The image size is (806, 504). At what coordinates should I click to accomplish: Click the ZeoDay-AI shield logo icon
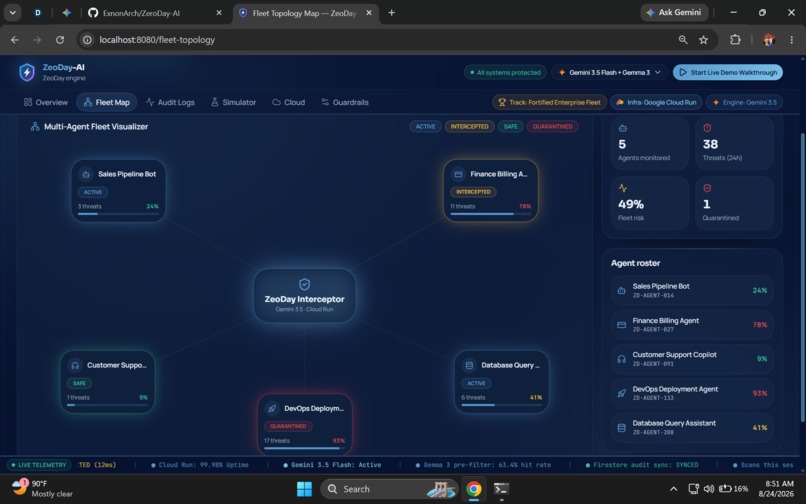point(27,73)
